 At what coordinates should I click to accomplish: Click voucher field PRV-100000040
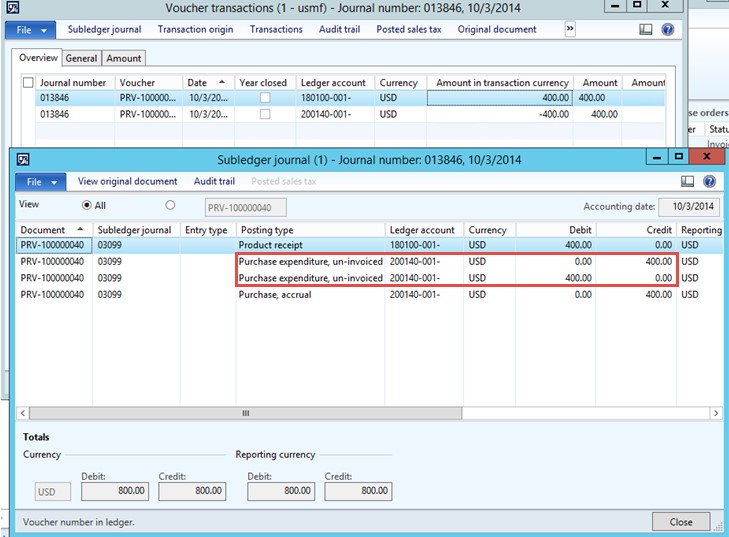pyautogui.click(x=245, y=208)
